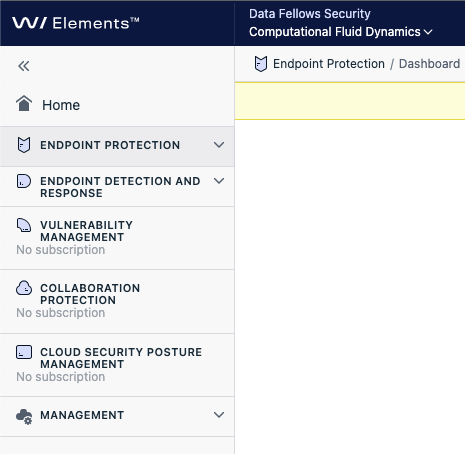Expand Management chevron
465x454 pixels.
point(219,415)
